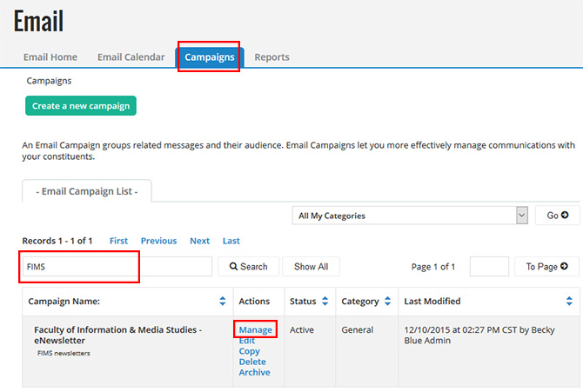Click the campaign search field containing FIMS

pos(117,267)
